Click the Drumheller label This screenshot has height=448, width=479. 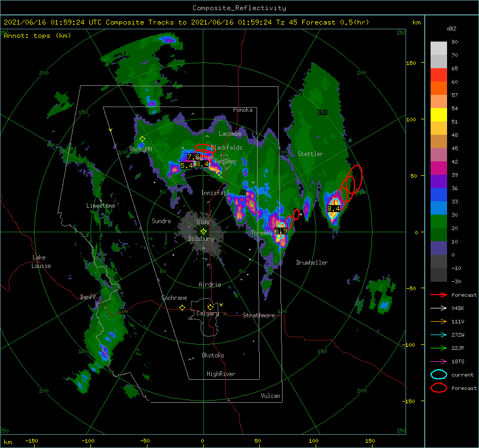pyautogui.click(x=312, y=263)
